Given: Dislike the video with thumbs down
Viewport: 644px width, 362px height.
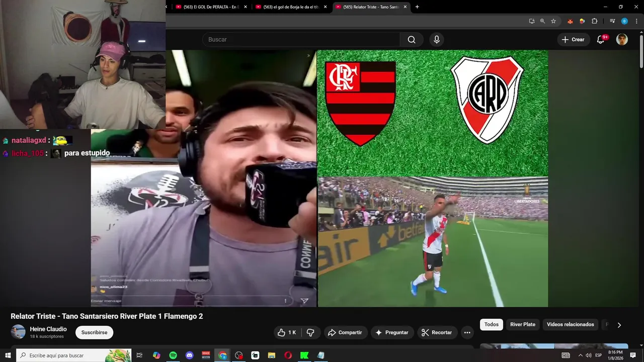Looking at the screenshot, I should click(310, 332).
